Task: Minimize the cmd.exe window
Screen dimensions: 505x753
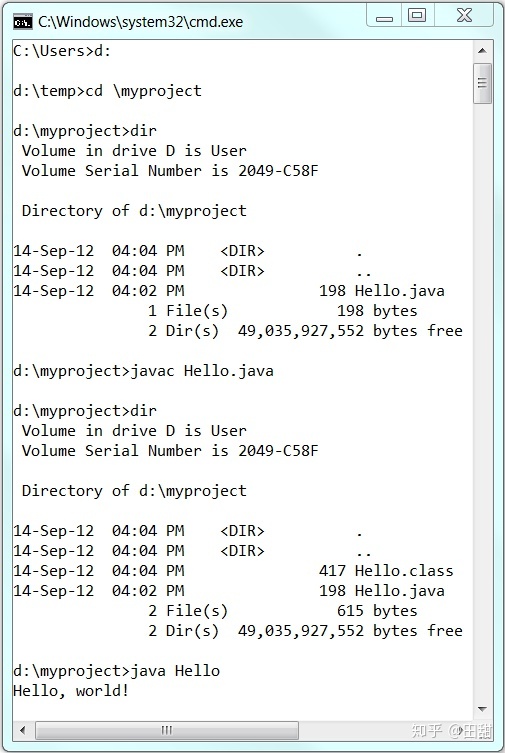Action: point(384,15)
